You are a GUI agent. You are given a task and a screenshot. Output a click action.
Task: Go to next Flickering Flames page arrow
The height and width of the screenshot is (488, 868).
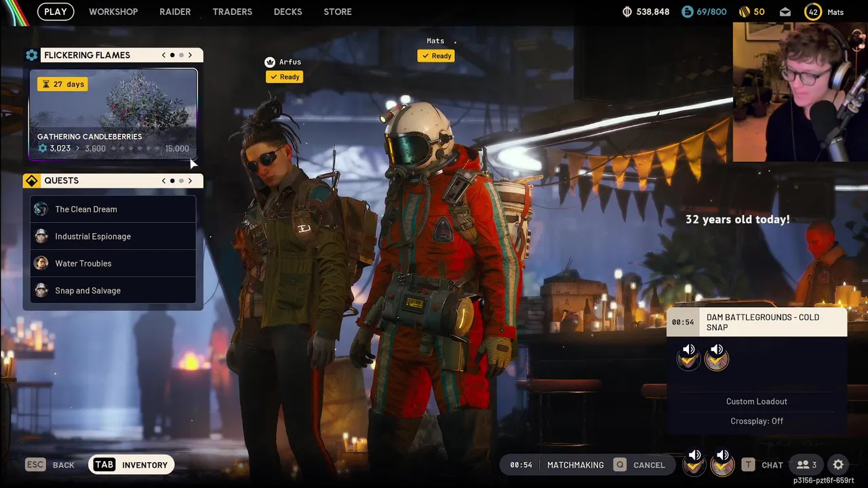(x=190, y=55)
